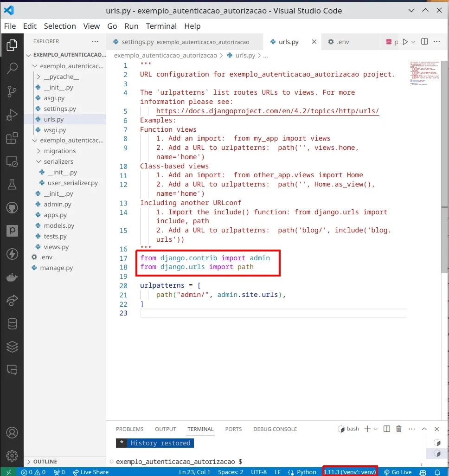Change the Python language mode
Screen dimensions: 449x476
click(x=306, y=472)
